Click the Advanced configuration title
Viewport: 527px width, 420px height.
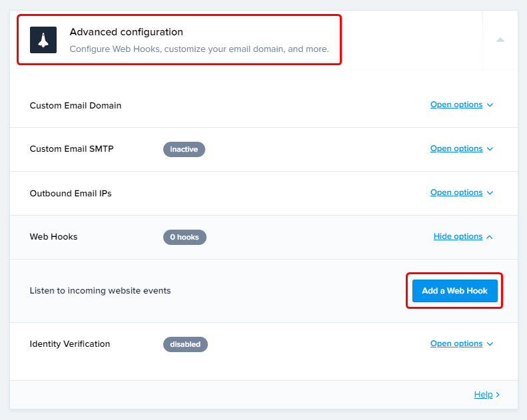coord(126,32)
